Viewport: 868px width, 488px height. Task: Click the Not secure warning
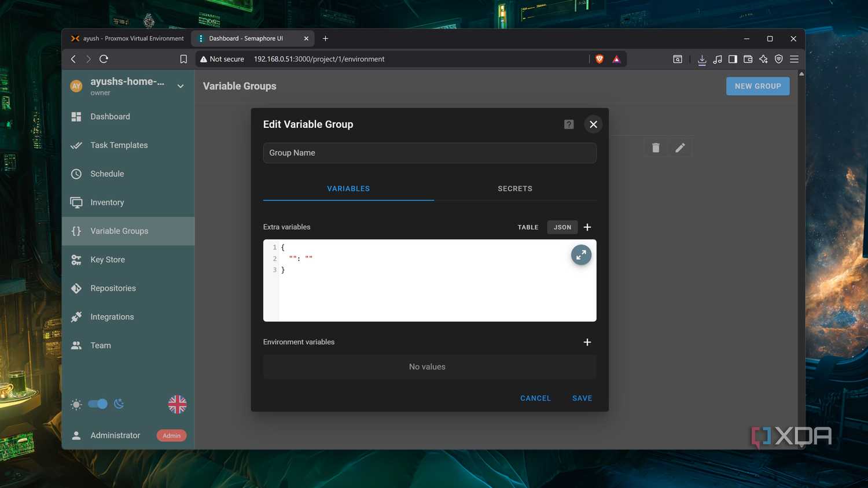[x=222, y=59]
